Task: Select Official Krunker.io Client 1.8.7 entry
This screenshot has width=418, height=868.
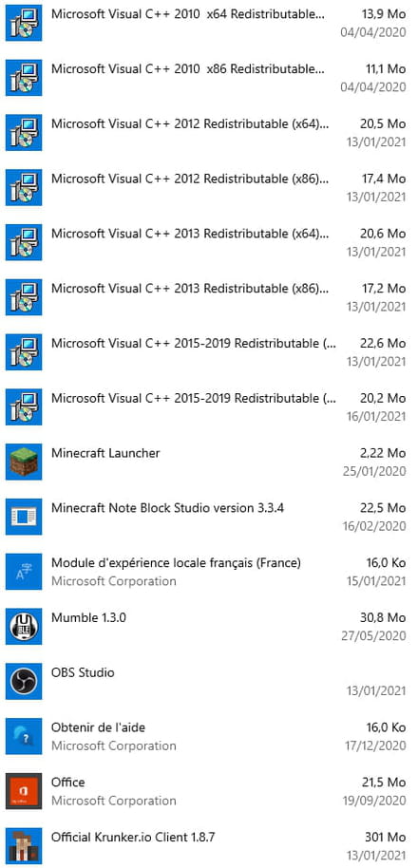Action: point(209,845)
